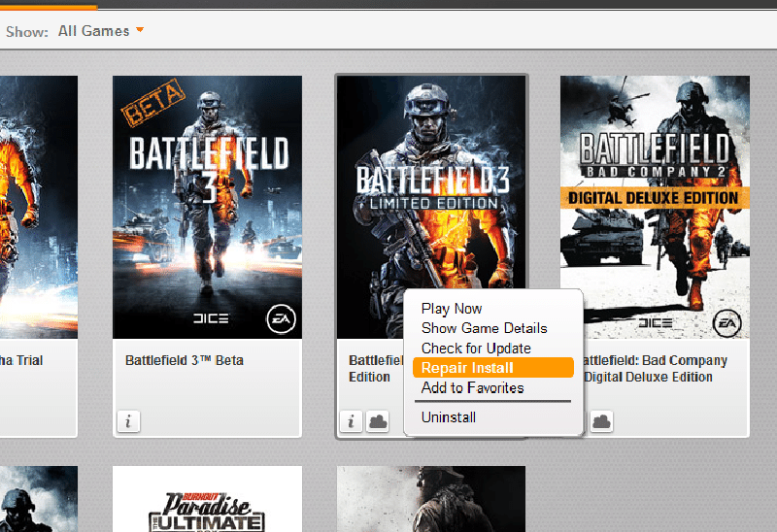777x532 pixels.
Task: Click cloud icon on Bad Company 2 tile
Action: coord(601,420)
